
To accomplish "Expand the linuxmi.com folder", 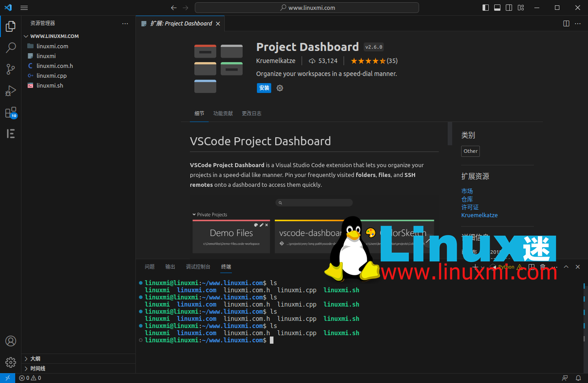I will 78,46.
